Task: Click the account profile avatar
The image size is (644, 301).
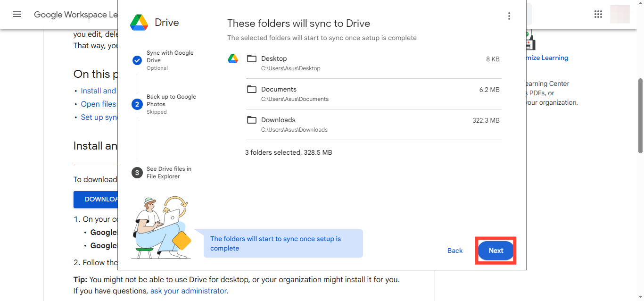Action: (x=619, y=14)
